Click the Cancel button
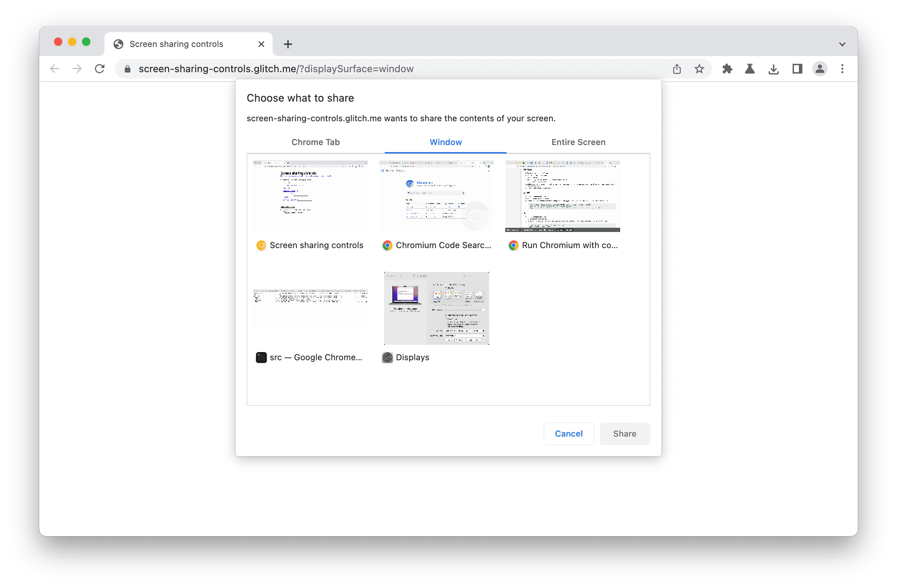 point(568,433)
